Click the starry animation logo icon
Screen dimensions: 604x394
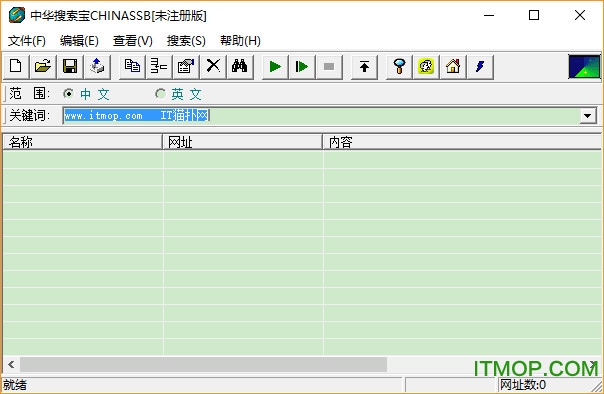(x=584, y=67)
